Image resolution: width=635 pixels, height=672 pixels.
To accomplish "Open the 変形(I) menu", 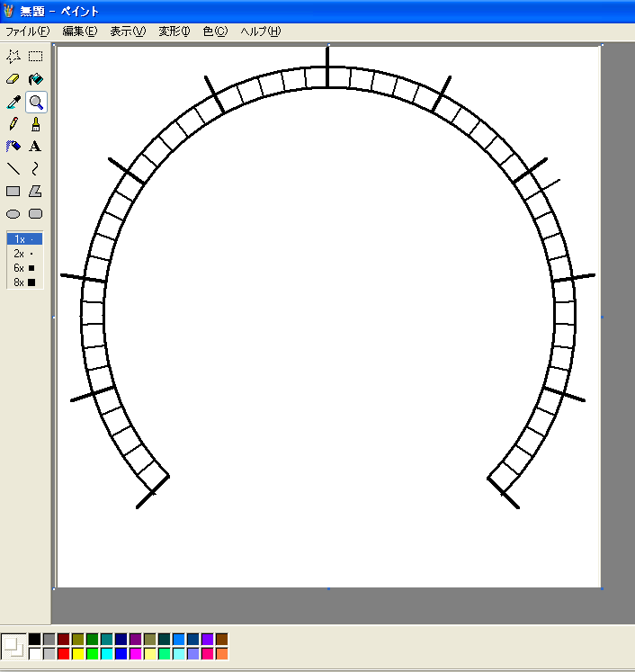I will click(x=174, y=31).
